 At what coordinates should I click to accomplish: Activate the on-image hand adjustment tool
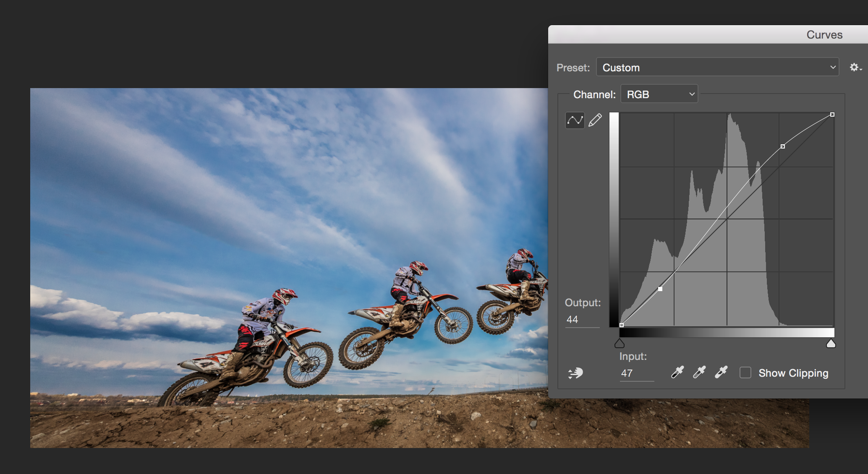tap(575, 373)
